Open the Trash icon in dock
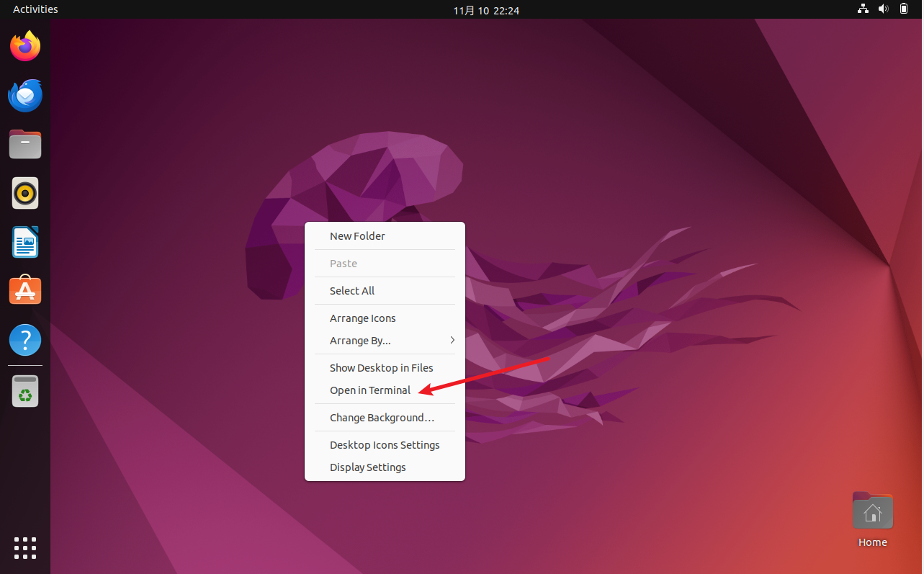924x574 pixels. (x=25, y=392)
